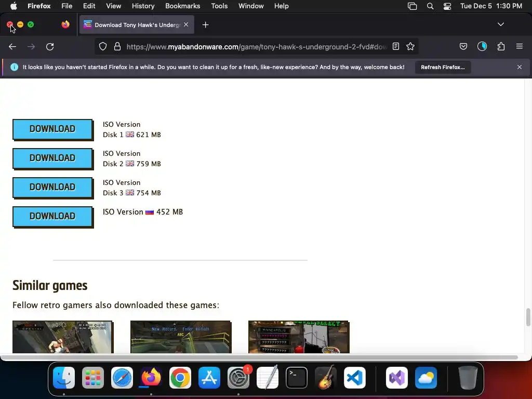Download the Russian ISO Version 452 MB

point(52,217)
